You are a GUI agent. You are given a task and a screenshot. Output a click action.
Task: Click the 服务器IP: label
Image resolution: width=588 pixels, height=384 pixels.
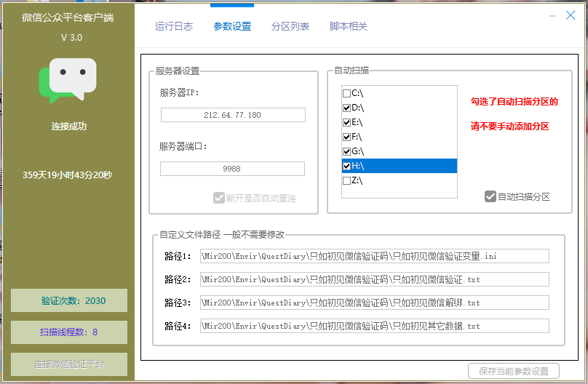coord(179,92)
